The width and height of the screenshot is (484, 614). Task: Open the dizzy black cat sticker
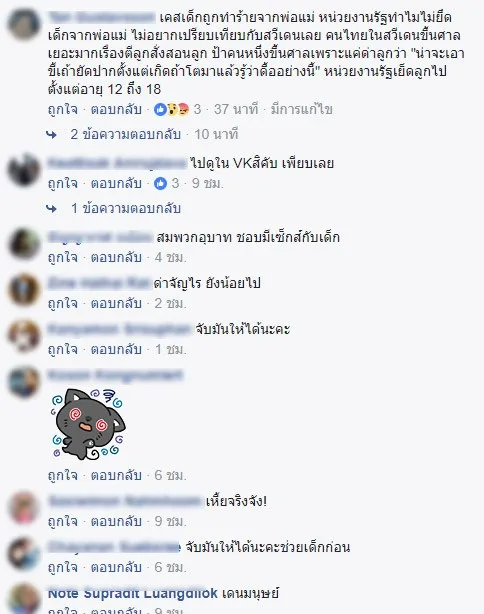point(88,424)
